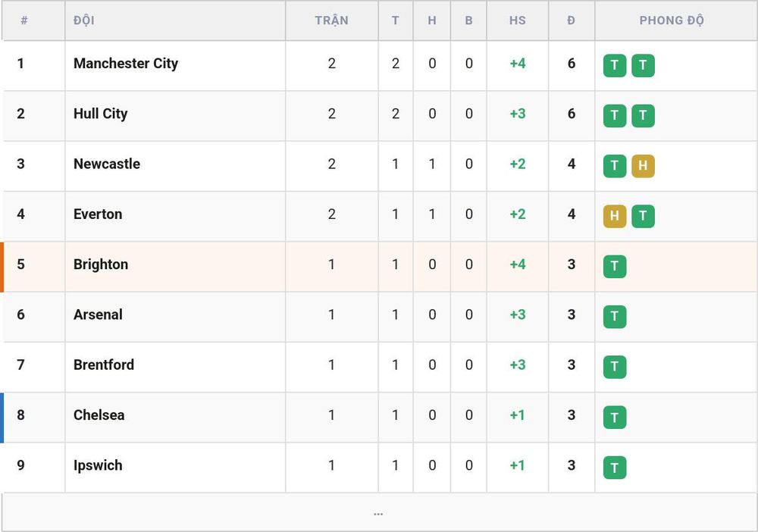Image resolution: width=758 pixels, height=532 pixels.
Task: Click Everton's yellow H form badge
Action: pyautogui.click(x=615, y=216)
